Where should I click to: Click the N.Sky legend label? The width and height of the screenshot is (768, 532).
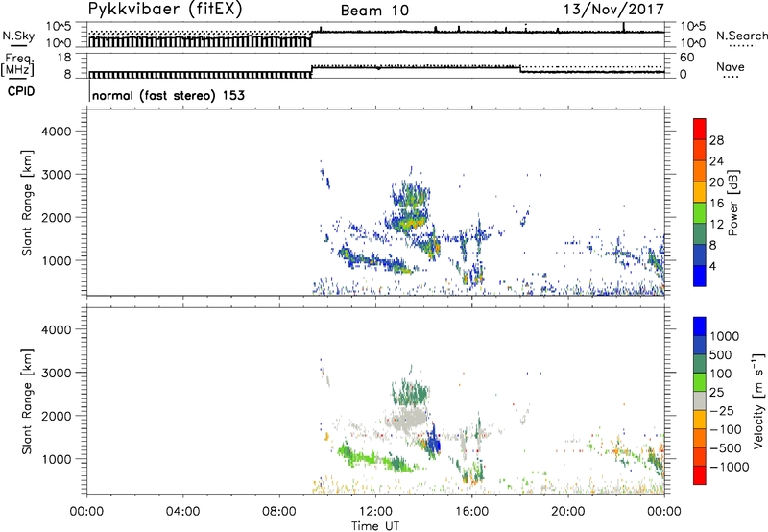point(18,36)
